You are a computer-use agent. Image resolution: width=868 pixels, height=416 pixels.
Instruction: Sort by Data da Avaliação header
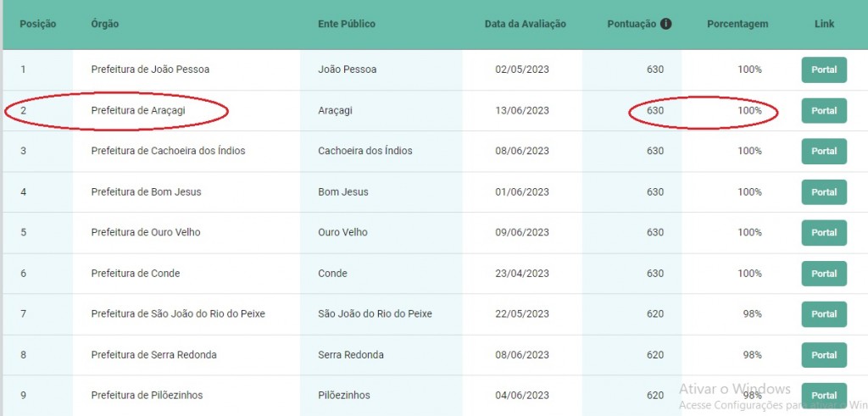point(525,24)
